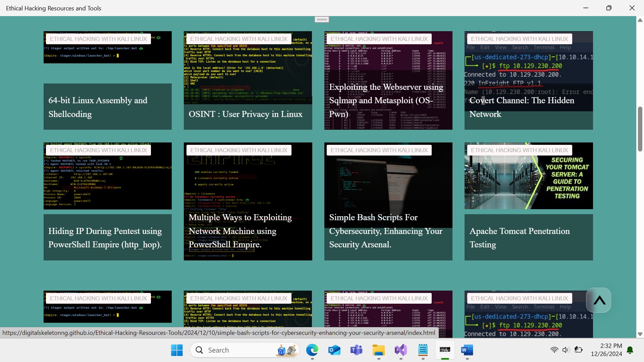Open Multiple Ways to Exploiting Network Machine article
The height and width of the screenshot is (362, 644).
coord(240,231)
